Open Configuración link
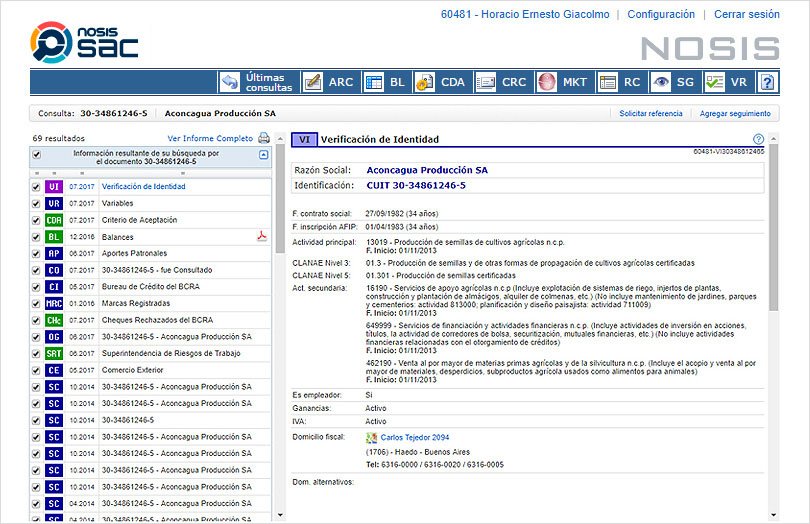This screenshot has width=810, height=524. tap(661, 14)
